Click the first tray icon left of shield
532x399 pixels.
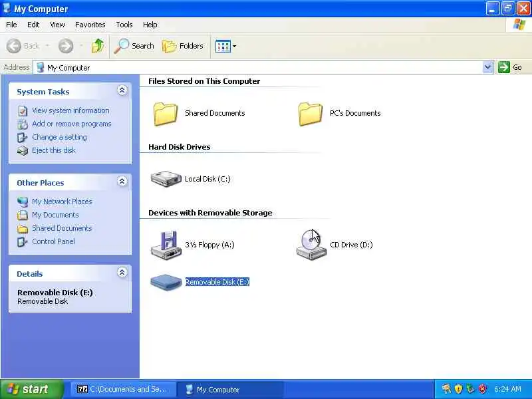point(446,389)
